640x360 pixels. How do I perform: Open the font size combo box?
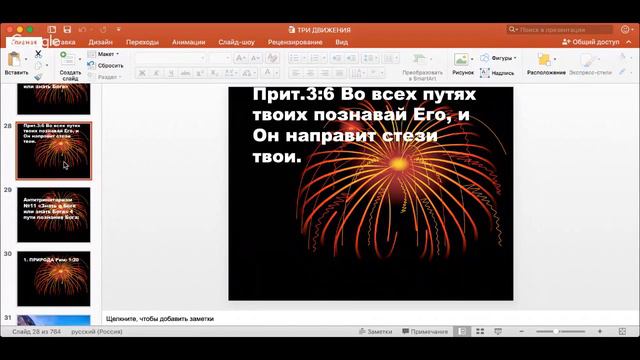tap(220, 58)
